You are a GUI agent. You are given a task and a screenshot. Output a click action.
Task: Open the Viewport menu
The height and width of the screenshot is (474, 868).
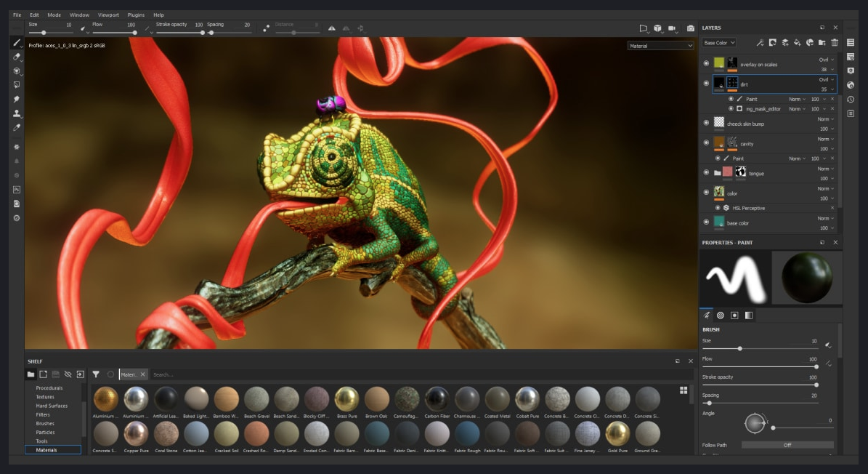[108, 15]
